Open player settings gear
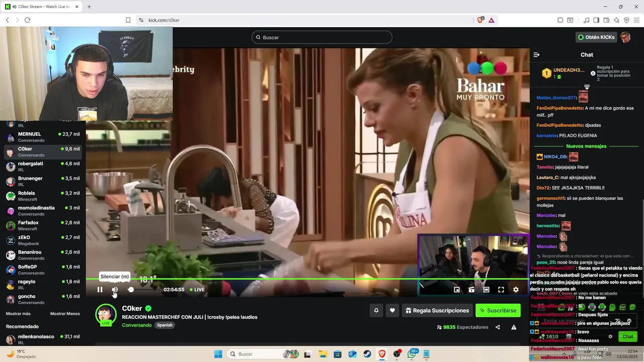Image resolution: width=644 pixels, height=362 pixels. [516, 290]
